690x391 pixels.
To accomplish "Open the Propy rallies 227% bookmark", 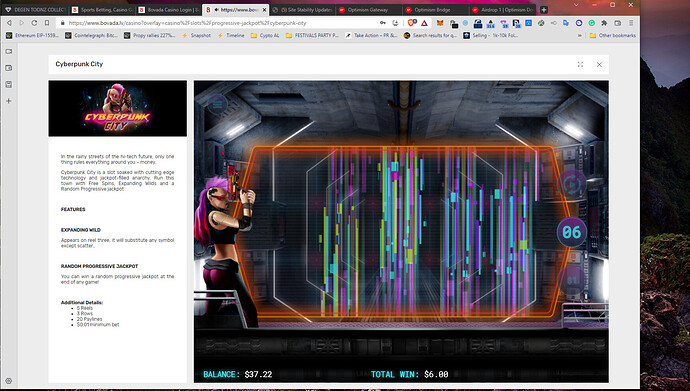I will [150, 35].
